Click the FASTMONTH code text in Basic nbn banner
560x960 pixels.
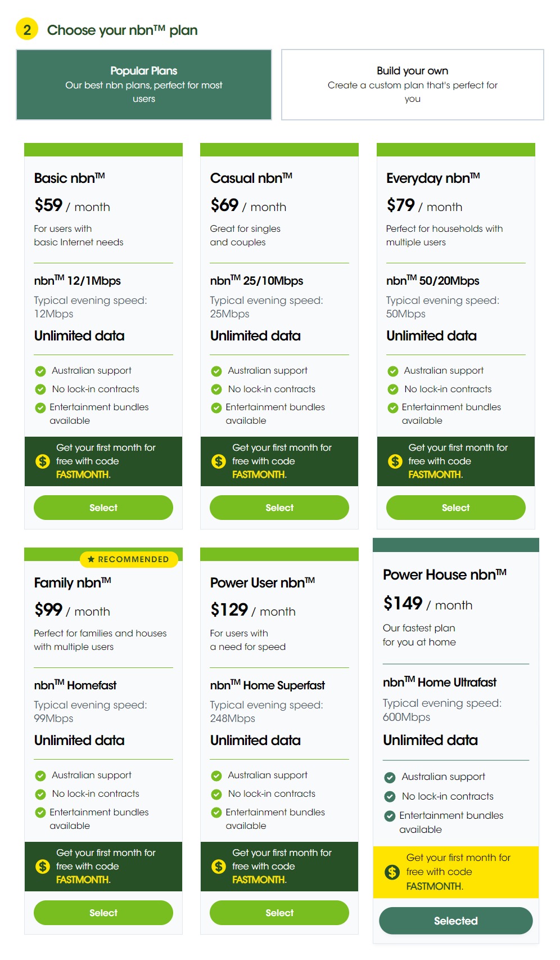pos(83,474)
